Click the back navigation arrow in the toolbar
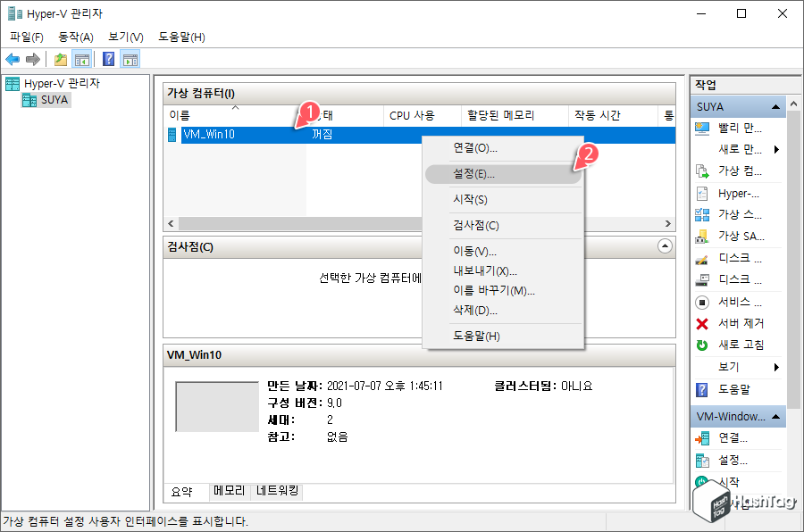This screenshot has height=532, width=804. pos(13,59)
